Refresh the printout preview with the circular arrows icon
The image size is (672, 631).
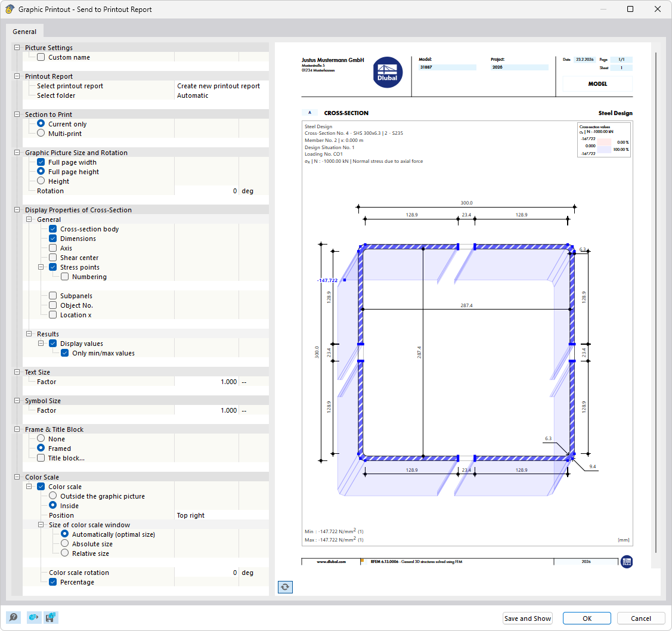point(285,587)
